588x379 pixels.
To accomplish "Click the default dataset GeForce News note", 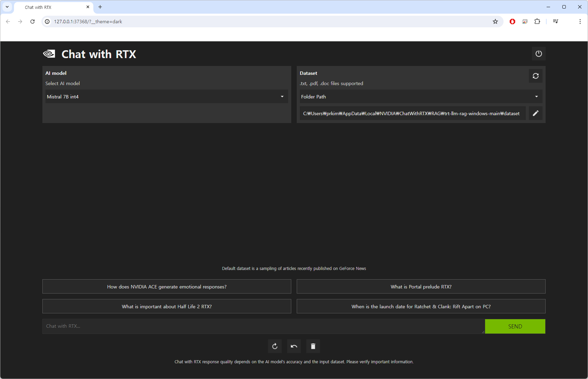I will pyautogui.click(x=294, y=269).
